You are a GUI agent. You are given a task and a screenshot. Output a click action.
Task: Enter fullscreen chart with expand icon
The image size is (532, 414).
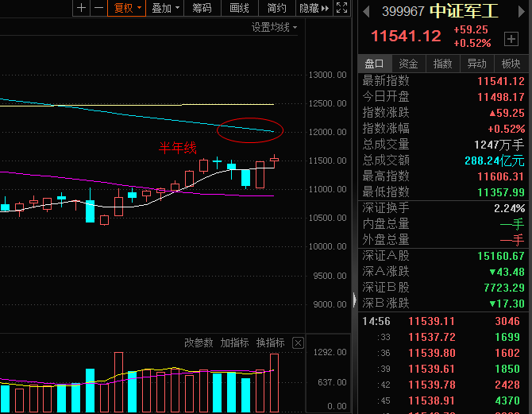tap(341, 8)
